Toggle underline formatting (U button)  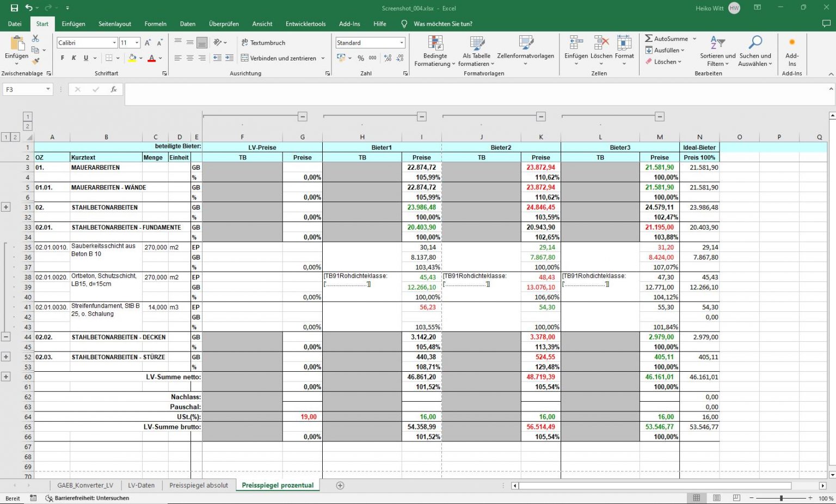pos(85,58)
